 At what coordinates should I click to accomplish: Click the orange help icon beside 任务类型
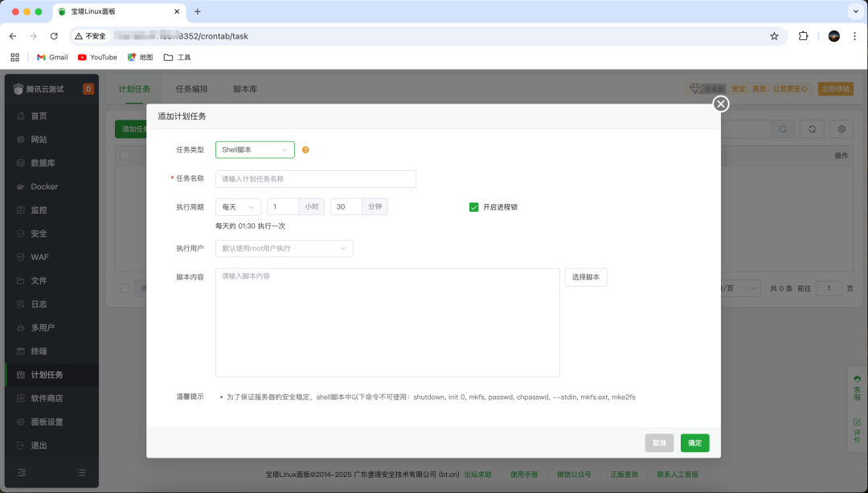click(x=304, y=149)
